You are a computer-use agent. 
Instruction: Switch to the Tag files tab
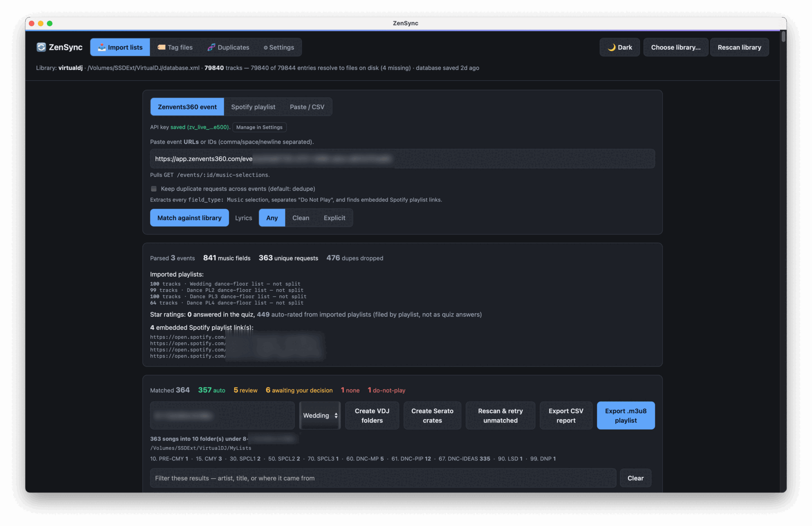click(x=175, y=47)
